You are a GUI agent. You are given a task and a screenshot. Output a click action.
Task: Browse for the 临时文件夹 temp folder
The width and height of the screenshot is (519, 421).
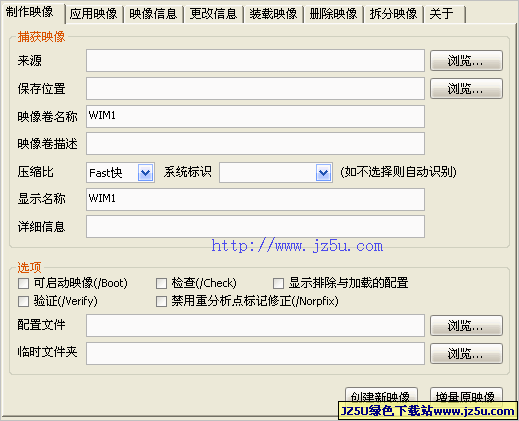pyautogui.click(x=466, y=353)
